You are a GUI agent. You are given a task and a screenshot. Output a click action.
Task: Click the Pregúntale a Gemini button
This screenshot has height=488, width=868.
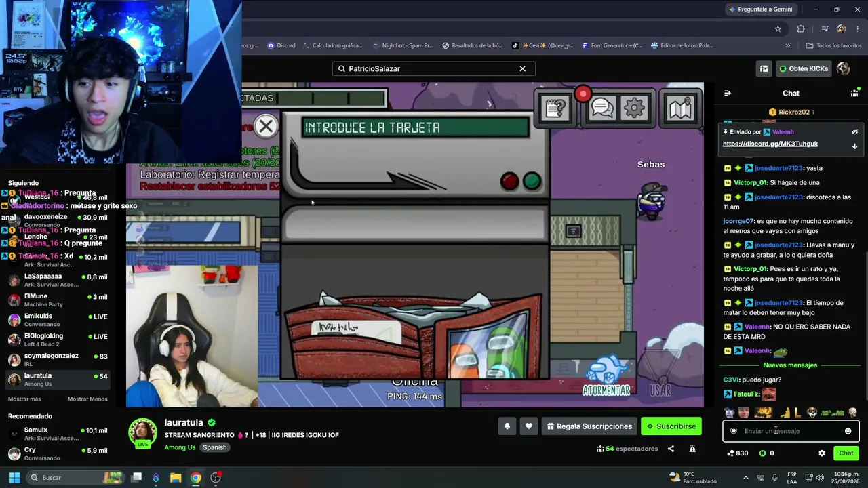pos(760,9)
